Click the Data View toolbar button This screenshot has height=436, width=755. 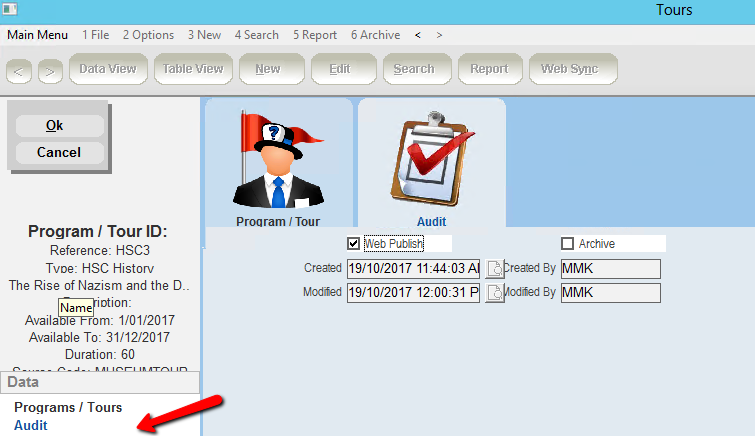click(x=108, y=70)
